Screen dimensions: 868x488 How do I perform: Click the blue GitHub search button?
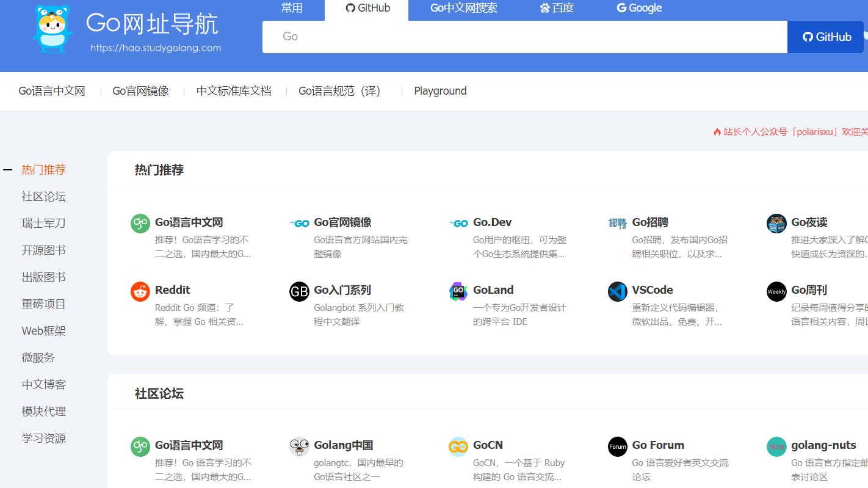point(825,37)
